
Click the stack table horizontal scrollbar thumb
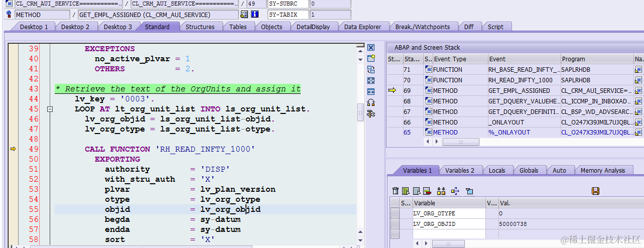(461, 142)
